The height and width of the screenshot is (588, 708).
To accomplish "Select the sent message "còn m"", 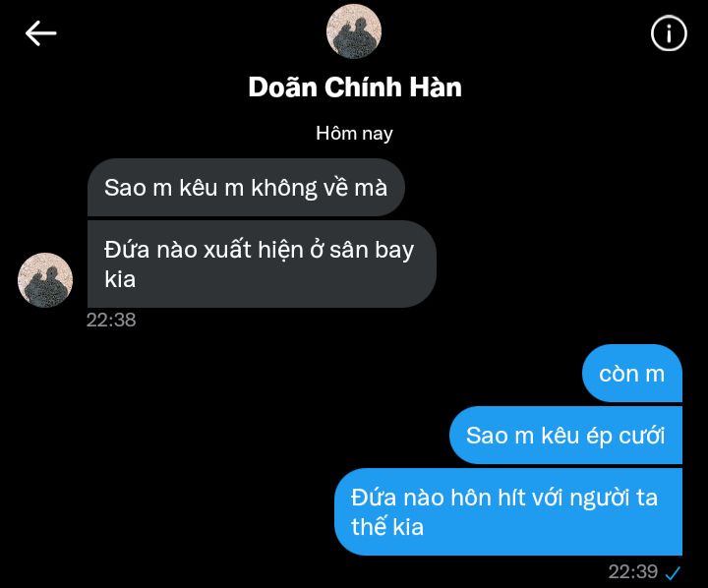I will [632, 373].
